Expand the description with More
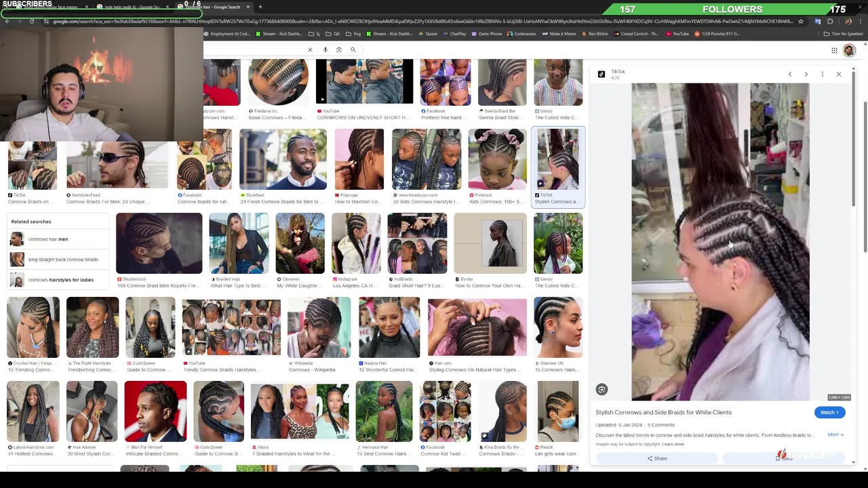Screen dimensions: 868x488 835,434
